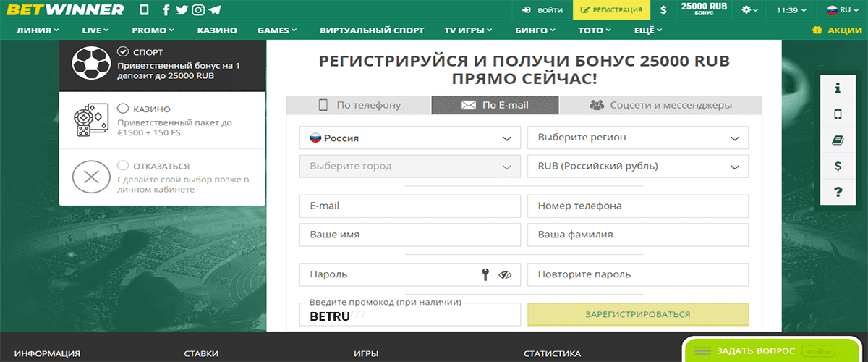Viewport: 868px width, 362px height.
Task: Click the Информация footer heading
Action: pos(47,354)
